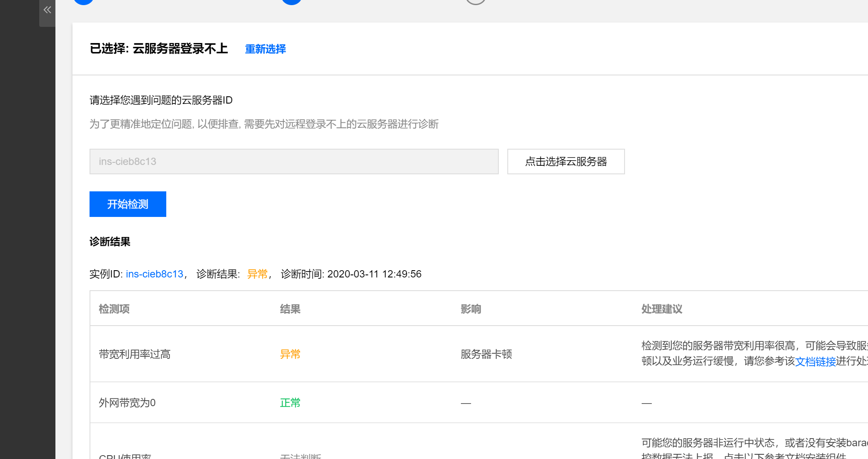Click the 诊断结果 section heading
Viewport: 868px width, 459px height.
point(110,242)
